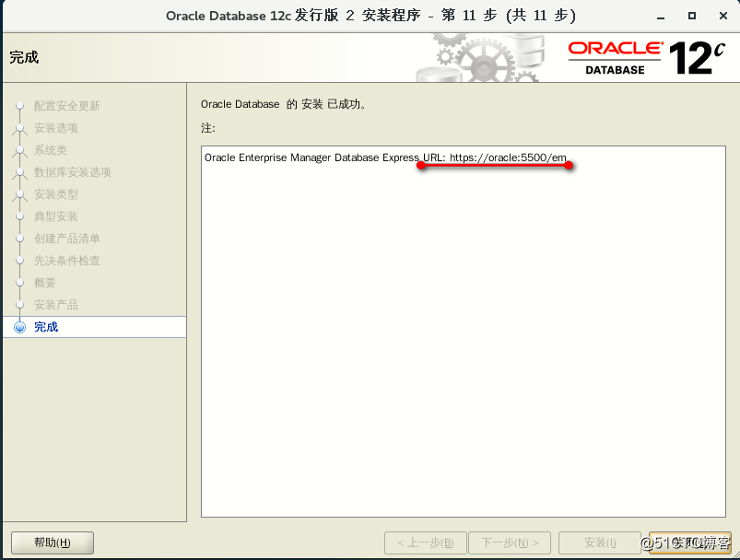The height and width of the screenshot is (560, 740).
Task: Select the 典型安装 step entry
Action: coord(20,216)
